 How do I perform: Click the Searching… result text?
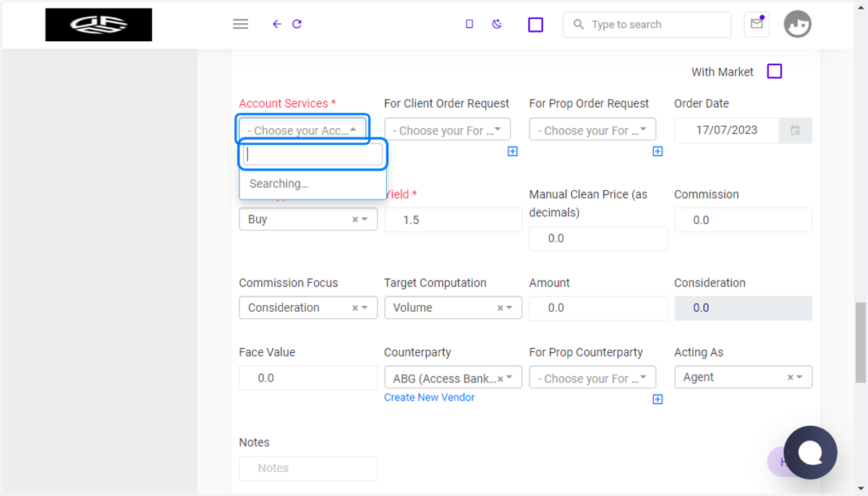point(278,184)
